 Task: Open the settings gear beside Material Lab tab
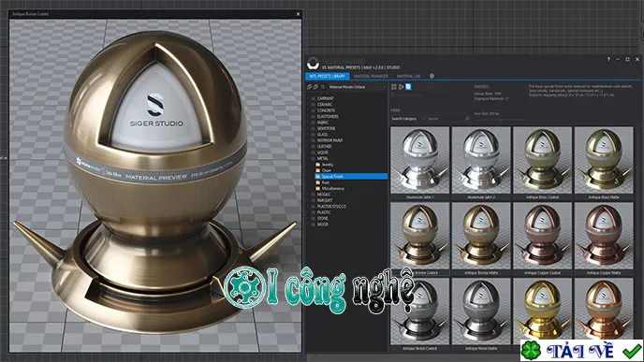point(432,76)
